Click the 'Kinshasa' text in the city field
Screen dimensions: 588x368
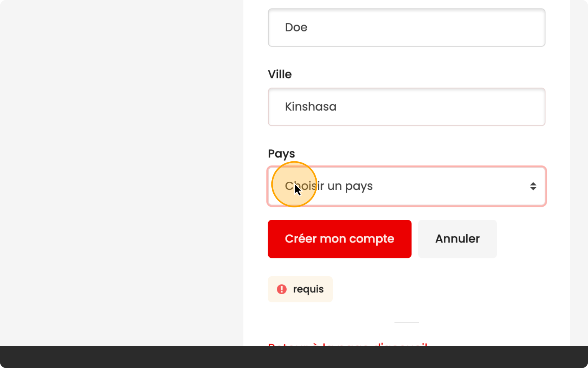311,107
